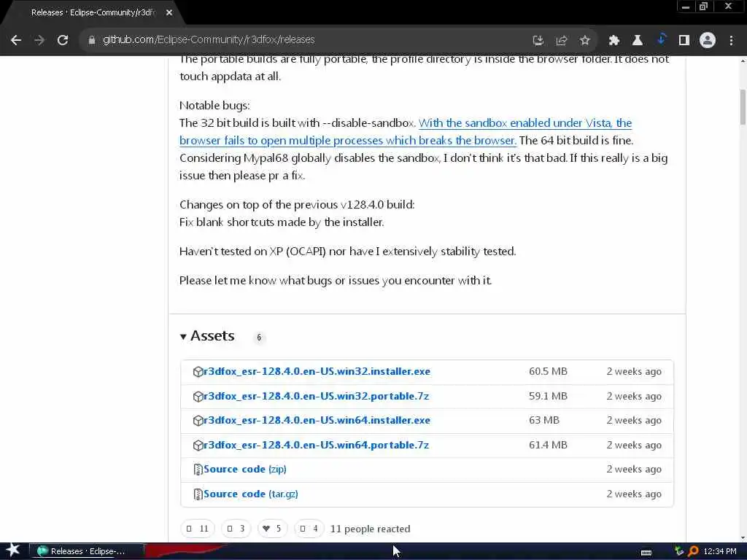Click the 60.5 MB size text
Viewport: 747px width, 560px height.
point(548,371)
